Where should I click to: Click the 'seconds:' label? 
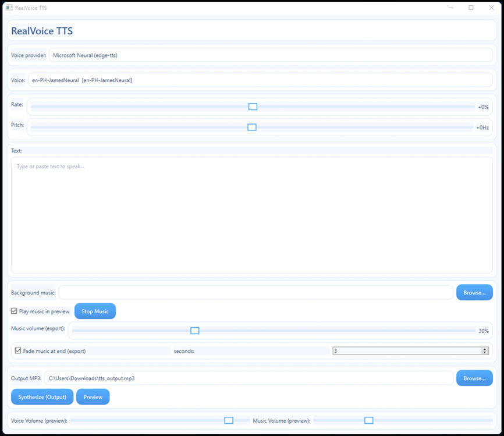tap(184, 351)
